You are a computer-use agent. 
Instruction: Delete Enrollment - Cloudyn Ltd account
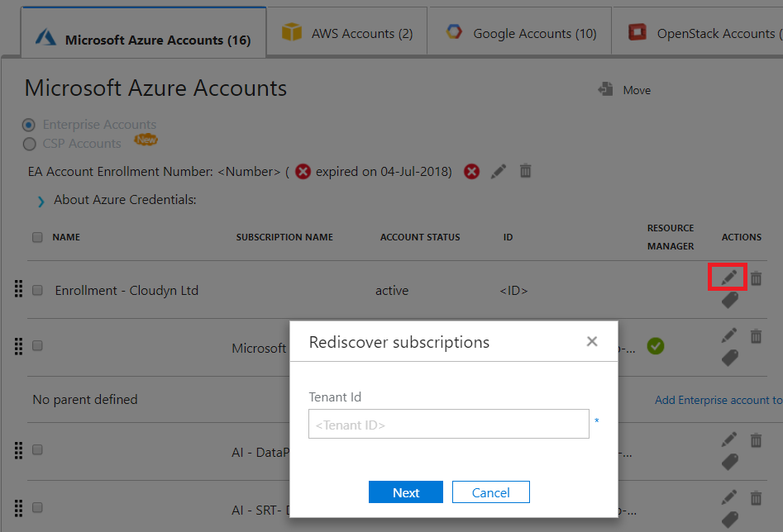pyautogui.click(x=756, y=278)
